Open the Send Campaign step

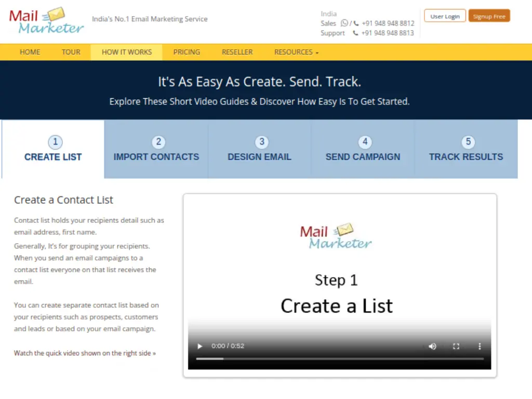pos(363,150)
